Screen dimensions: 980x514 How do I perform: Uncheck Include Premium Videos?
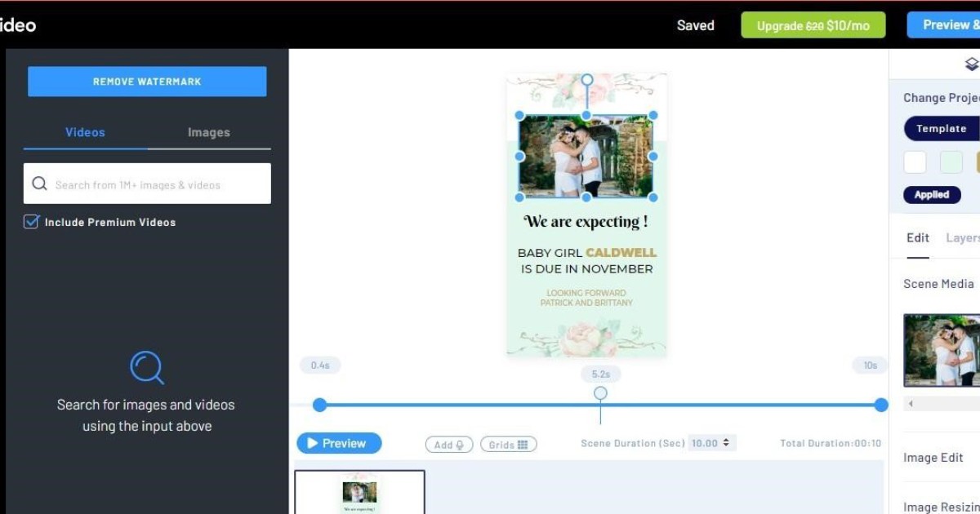tap(31, 221)
